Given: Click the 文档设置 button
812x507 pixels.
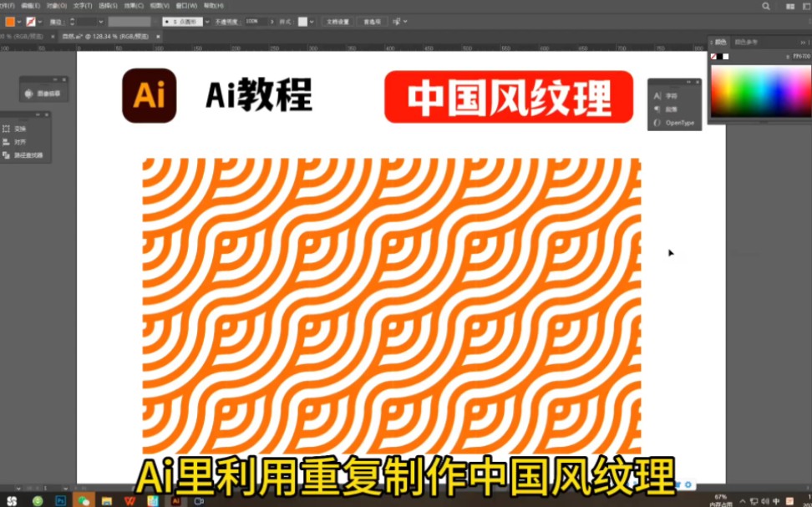Looking at the screenshot, I should (x=337, y=23).
